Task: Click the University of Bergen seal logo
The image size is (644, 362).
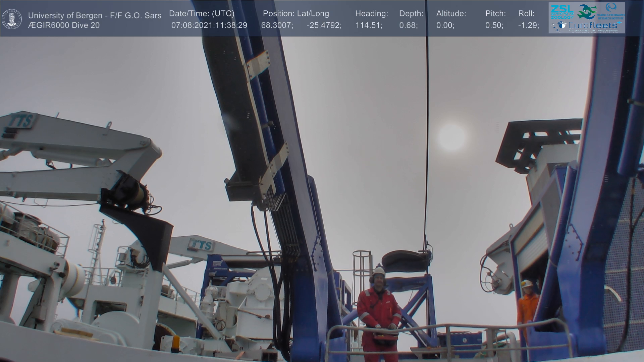Action: point(12,19)
